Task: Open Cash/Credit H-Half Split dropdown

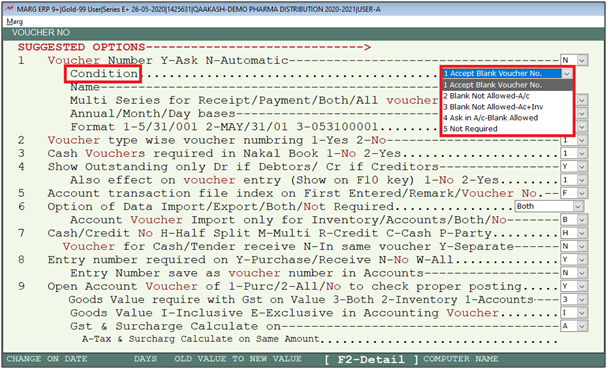Action: pos(582,233)
